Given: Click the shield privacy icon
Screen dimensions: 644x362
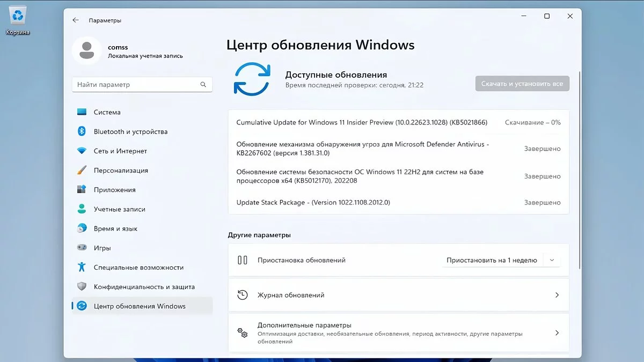Looking at the screenshot, I should pos(82,286).
